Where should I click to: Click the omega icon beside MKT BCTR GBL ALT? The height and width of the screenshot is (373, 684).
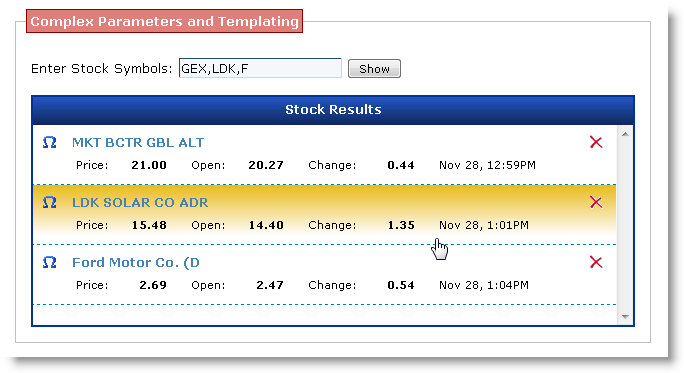point(49,142)
